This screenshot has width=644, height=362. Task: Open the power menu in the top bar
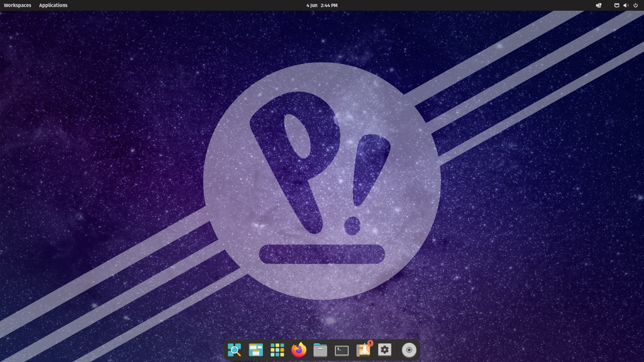pyautogui.click(x=635, y=6)
